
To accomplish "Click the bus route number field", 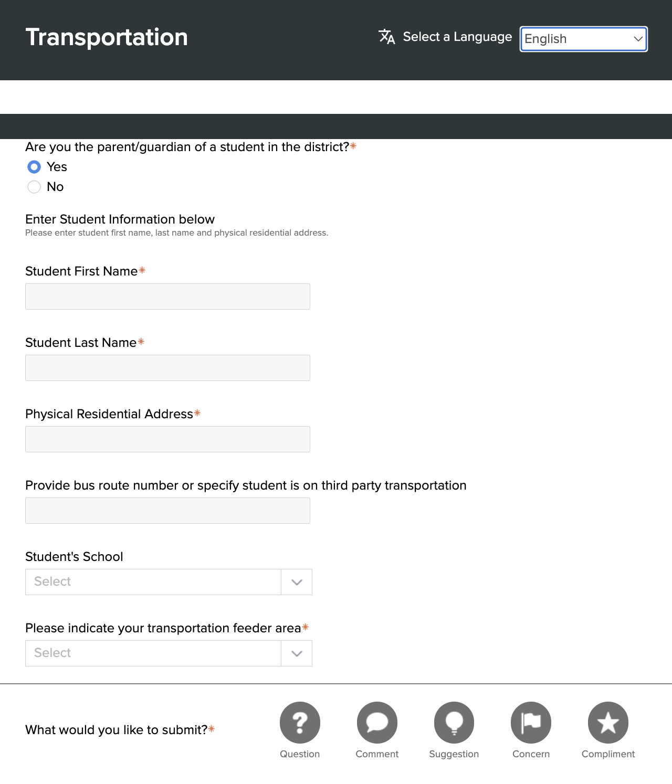I will (x=167, y=511).
